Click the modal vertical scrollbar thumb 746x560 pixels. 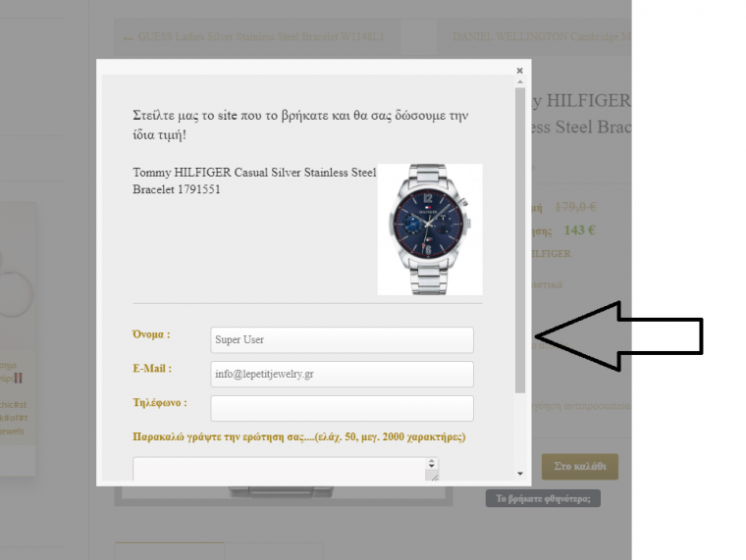coord(520,240)
